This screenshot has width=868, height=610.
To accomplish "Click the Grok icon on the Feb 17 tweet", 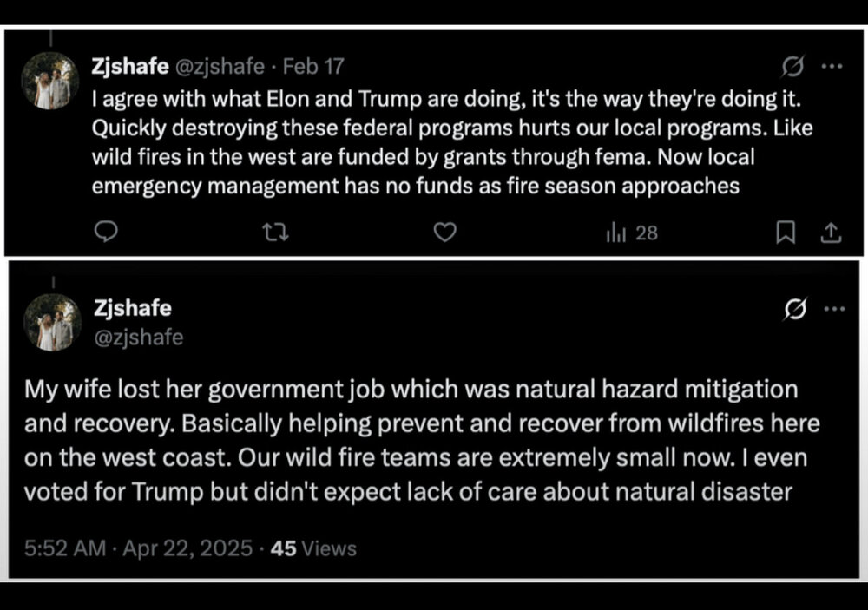I will (792, 67).
